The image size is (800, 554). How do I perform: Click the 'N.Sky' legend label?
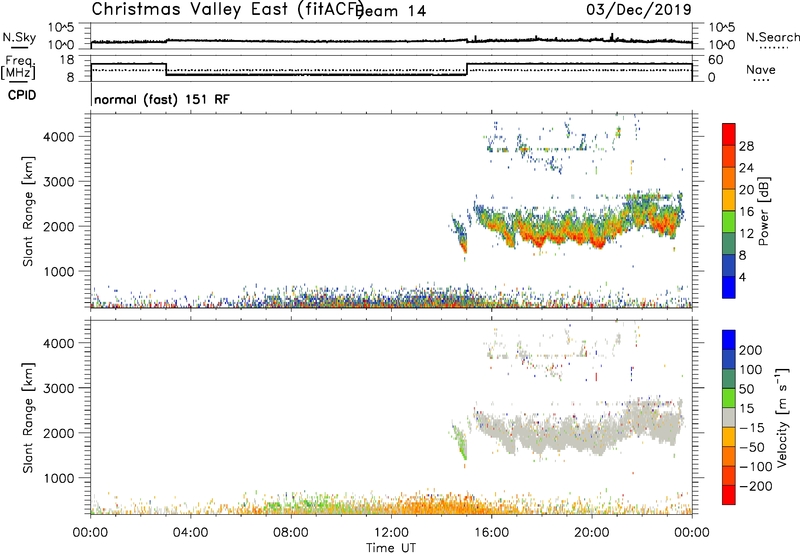coord(19,37)
